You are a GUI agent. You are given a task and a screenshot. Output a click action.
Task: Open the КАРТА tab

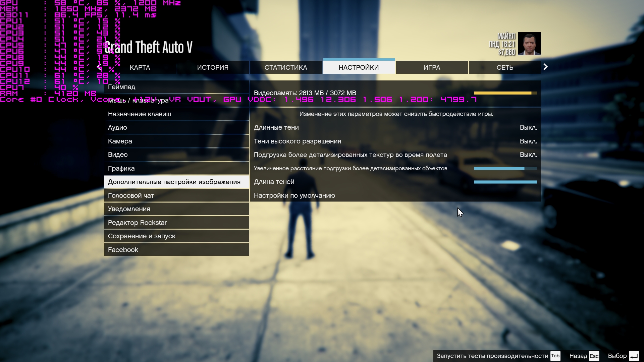click(x=140, y=67)
